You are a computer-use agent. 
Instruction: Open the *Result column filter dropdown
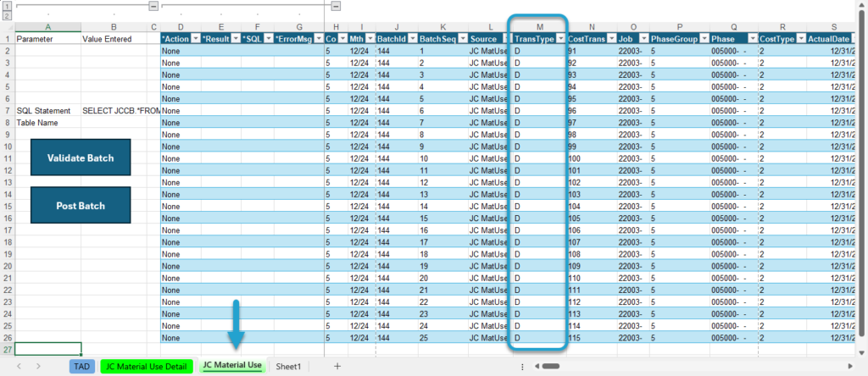coord(236,39)
